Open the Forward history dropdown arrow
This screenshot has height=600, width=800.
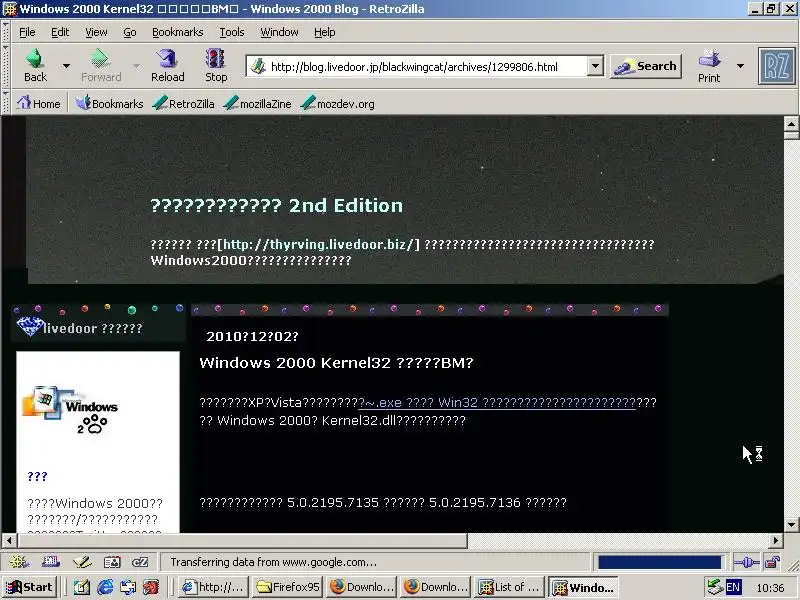[x=136, y=66]
